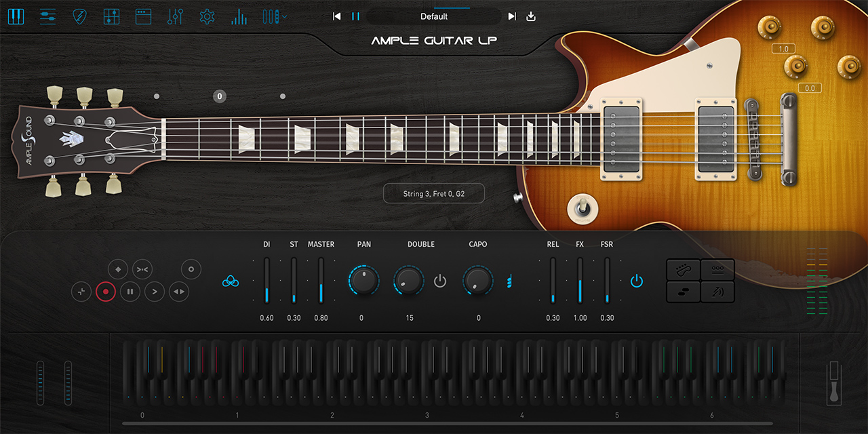868x434 pixels.
Task: Click the String 3, Fret 0, G2 display
Action: point(434,193)
